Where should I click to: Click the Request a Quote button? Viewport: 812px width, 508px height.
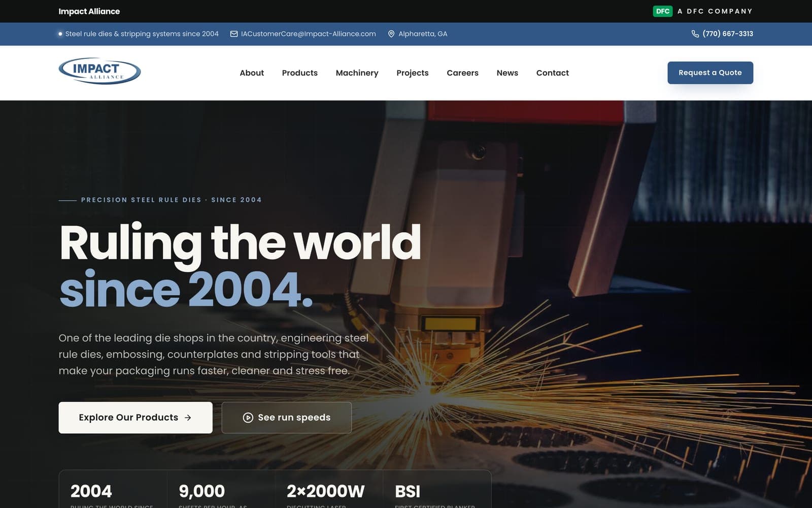coord(710,73)
